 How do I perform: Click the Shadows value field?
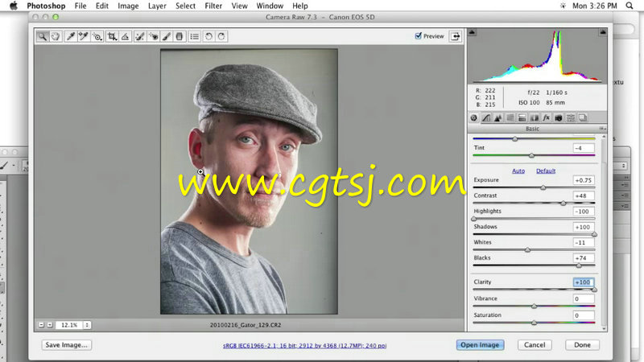pos(583,227)
